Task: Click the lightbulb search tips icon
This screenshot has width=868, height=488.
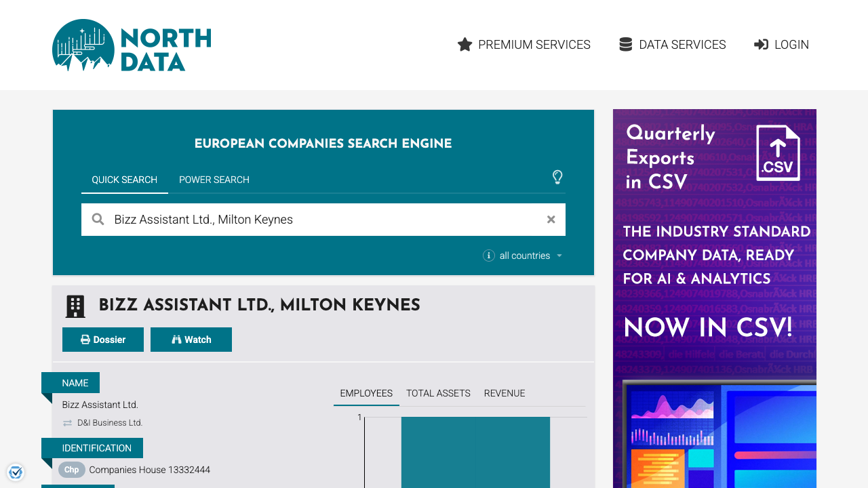Action: (557, 178)
